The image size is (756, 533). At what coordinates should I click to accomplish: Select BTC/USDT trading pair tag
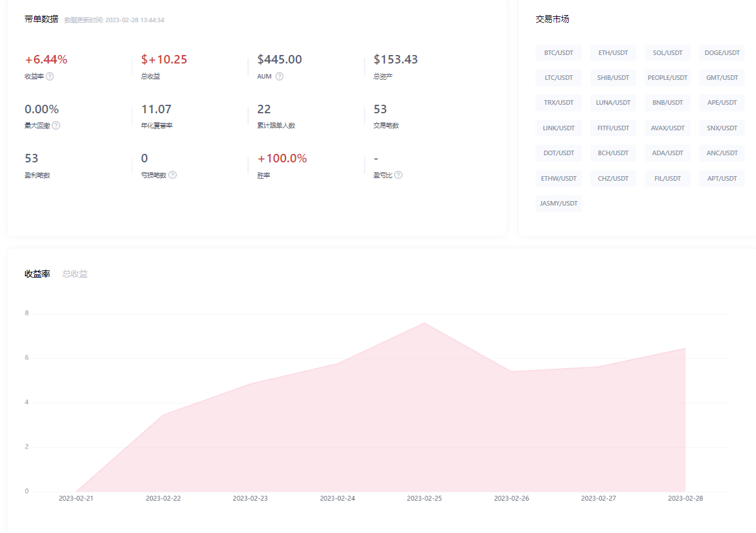pyautogui.click(x=558, y=52)
